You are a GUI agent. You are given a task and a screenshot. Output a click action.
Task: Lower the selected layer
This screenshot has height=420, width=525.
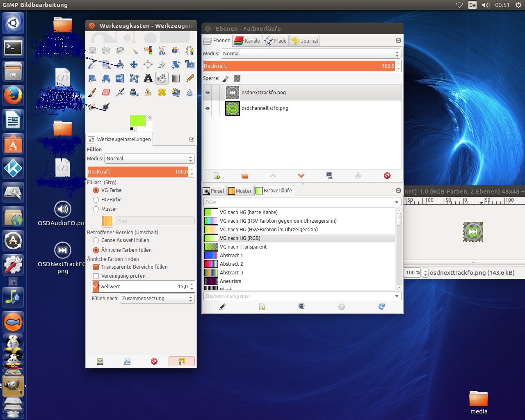coord(301,176)
